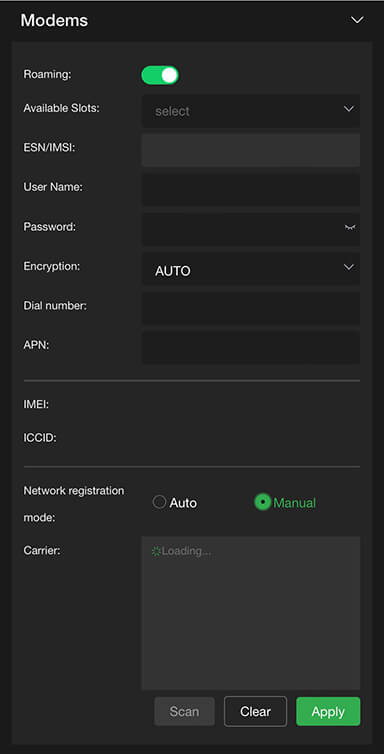Open the Available Slots dropdown
The width and height of the screenshot is (384, 754).
[250, 111]
